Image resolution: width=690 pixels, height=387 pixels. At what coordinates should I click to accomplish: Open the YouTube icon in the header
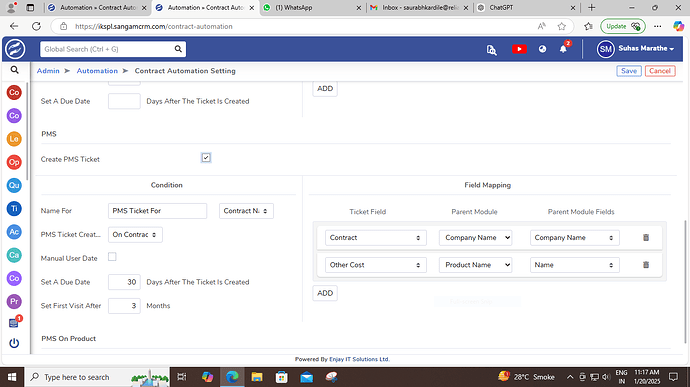pos(519,49)
